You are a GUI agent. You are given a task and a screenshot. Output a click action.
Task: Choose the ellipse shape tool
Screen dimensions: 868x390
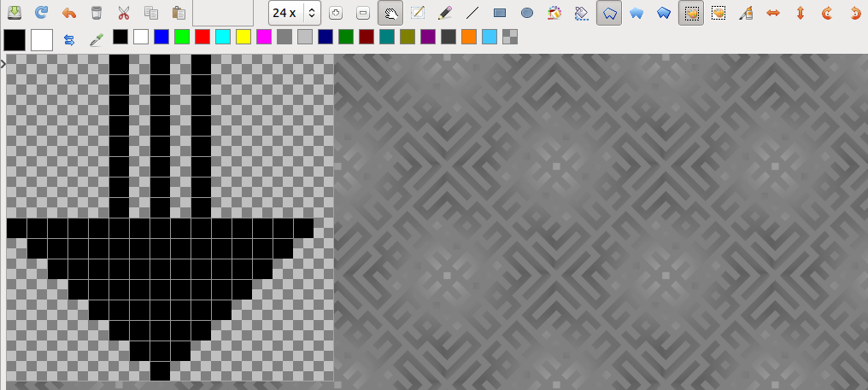click(x=527, y=13)
